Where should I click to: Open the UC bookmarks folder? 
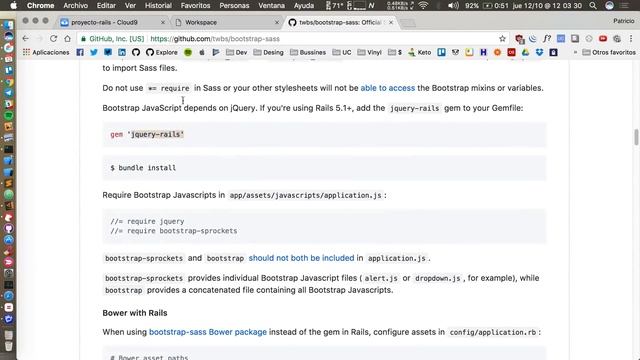click(342, 52)
